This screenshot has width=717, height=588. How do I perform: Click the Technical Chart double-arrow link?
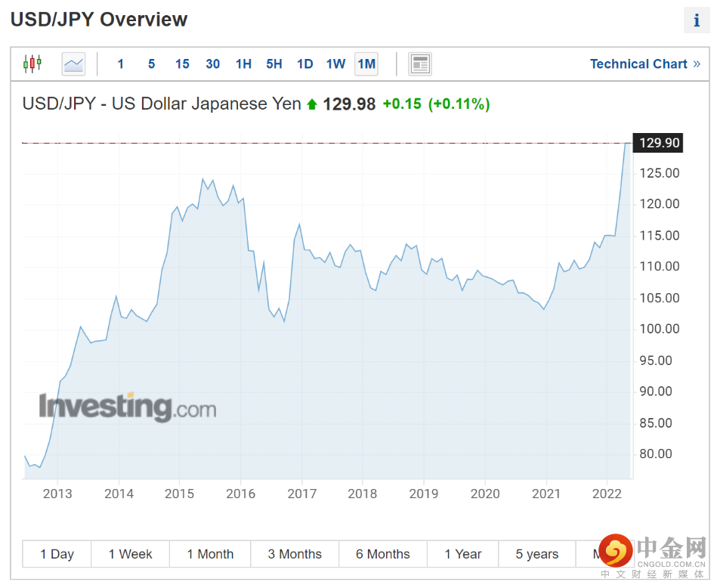click(x=644, y=64)
